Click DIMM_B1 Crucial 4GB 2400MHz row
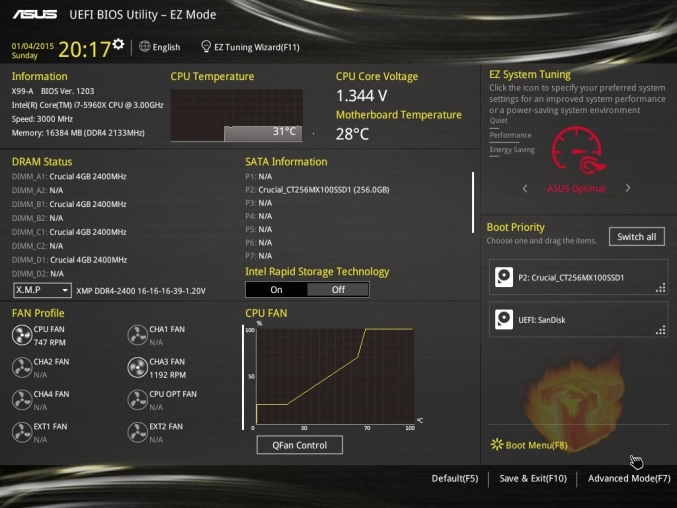 point(69,204)
